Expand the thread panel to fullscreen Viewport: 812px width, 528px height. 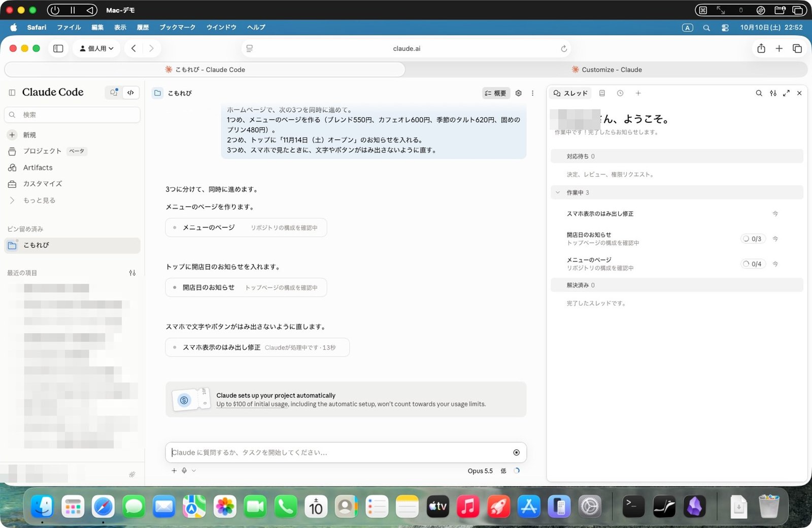[x=786, y=93]
